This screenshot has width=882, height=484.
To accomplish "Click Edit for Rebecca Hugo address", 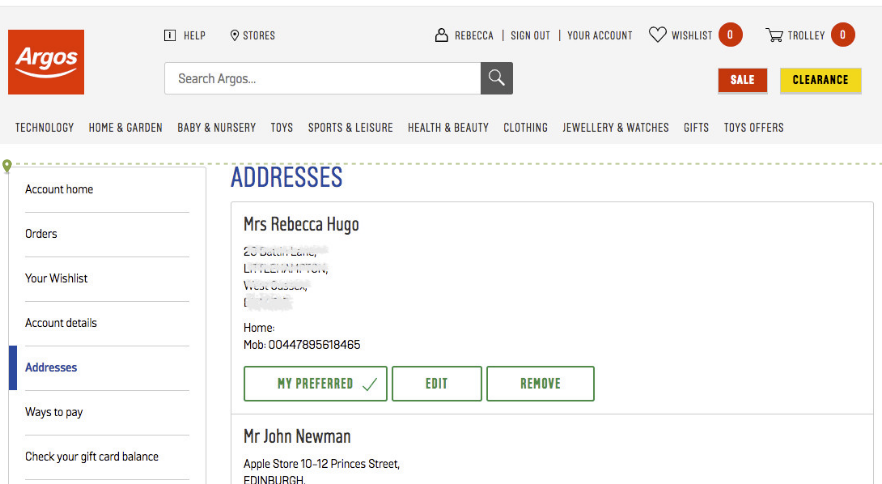I will click(x=437, y=384).
